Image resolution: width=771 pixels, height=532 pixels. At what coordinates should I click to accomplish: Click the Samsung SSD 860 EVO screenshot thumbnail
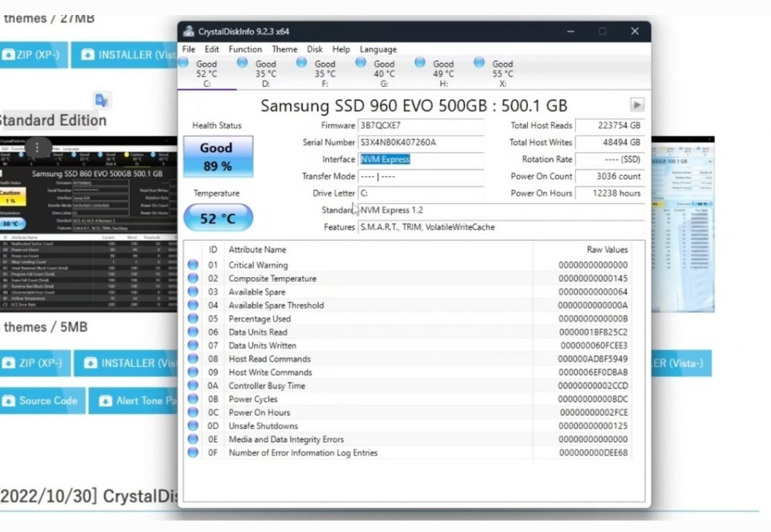pos(88,223)
